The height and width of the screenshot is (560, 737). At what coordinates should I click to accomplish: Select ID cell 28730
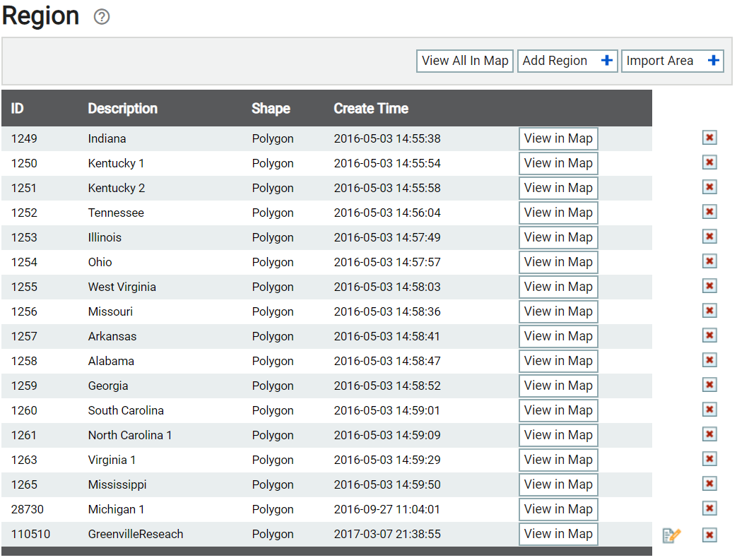[28, 509]
